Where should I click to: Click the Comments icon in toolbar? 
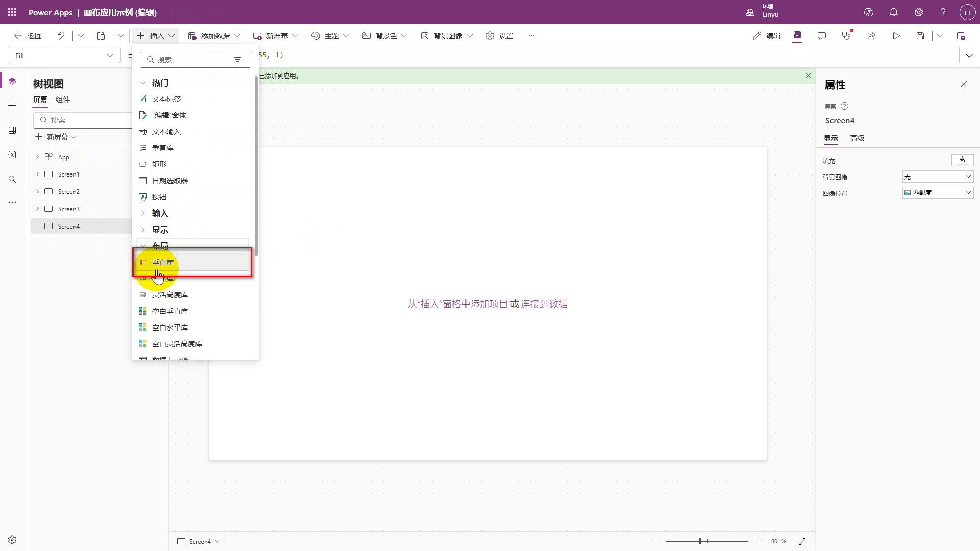point(821,36)
